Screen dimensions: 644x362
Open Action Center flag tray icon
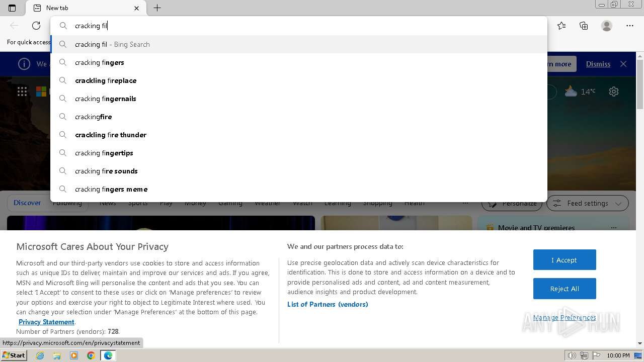click(x=595, y=355)
